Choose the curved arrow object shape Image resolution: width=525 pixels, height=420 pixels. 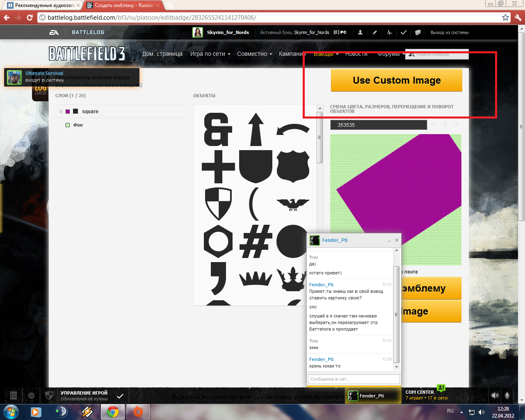293,130
